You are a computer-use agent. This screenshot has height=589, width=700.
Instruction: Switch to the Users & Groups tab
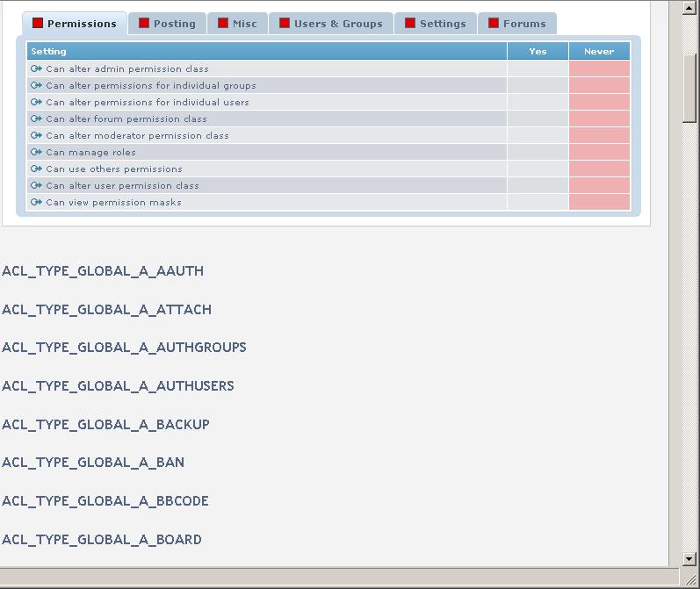(330, 24)
